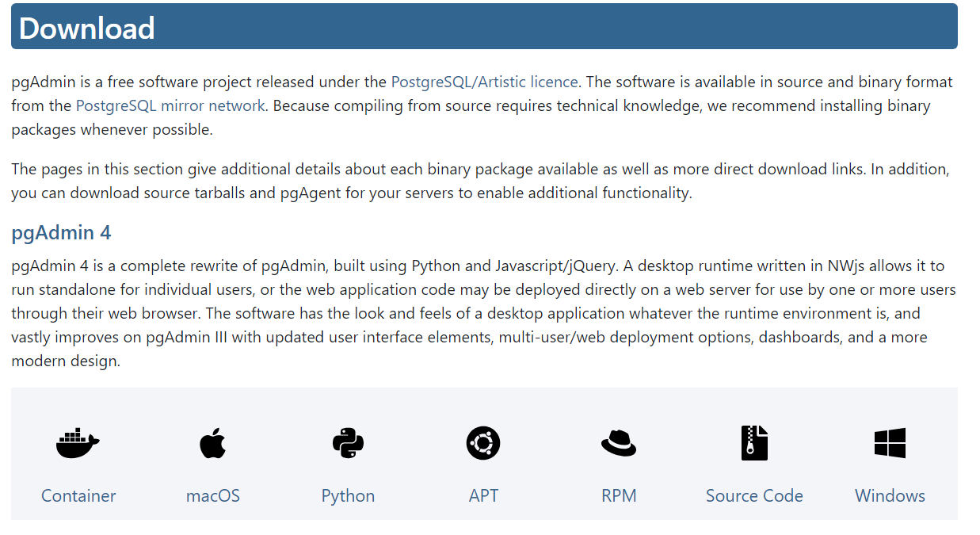Visit the PostgreSQL mirror network link

(x=170, y=105)
